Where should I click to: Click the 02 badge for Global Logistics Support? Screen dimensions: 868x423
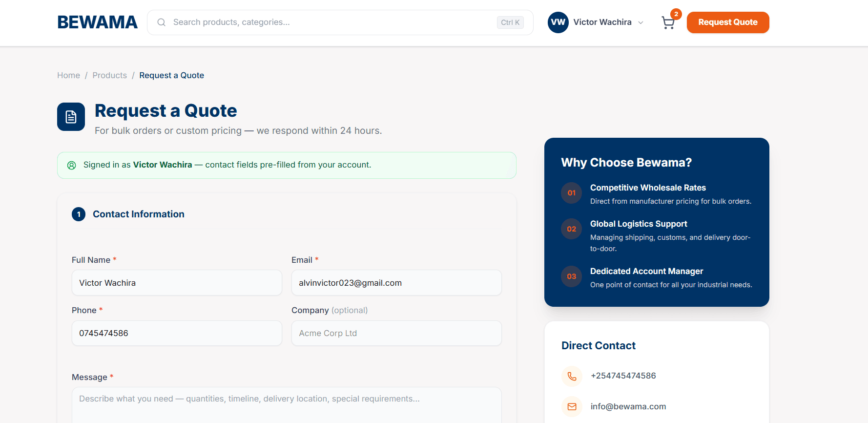click(571, 229)
